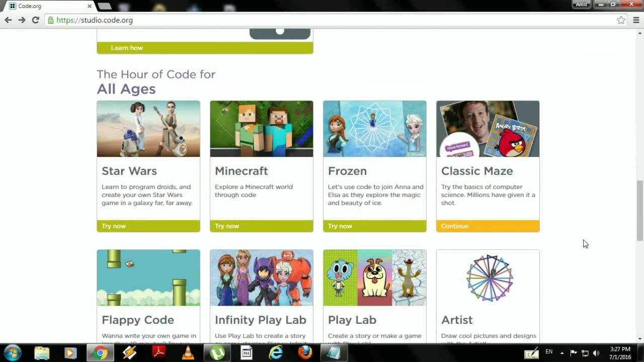Click Try now under Star Wars
This screenshot has width=644, height=362.
click(x=148, y=226)
